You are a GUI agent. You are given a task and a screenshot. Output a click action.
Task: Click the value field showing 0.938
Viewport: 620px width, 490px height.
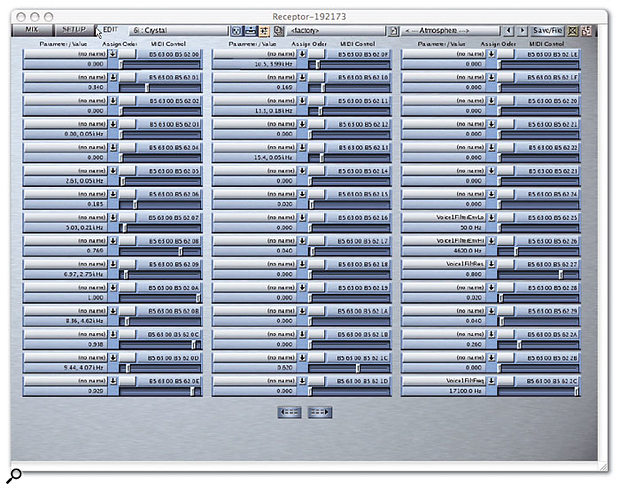[x=66, y=344]
